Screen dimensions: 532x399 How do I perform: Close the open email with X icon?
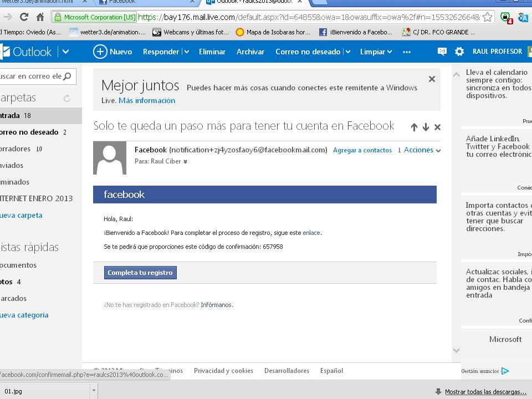click(x=437, y=127)
